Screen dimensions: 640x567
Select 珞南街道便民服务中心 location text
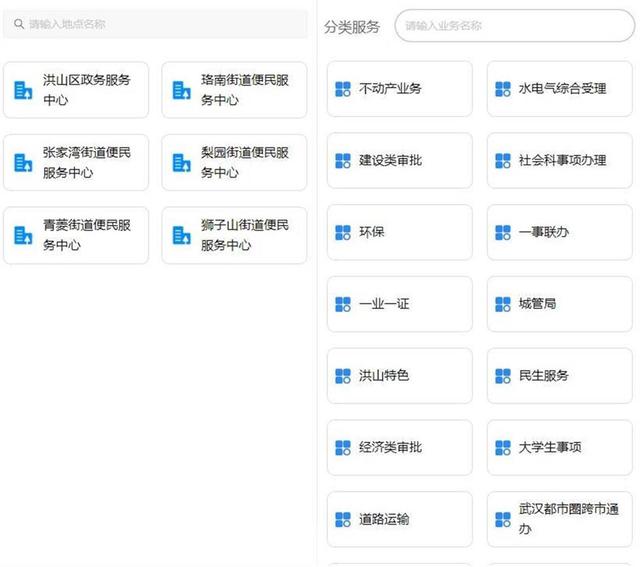pos(245,90)
